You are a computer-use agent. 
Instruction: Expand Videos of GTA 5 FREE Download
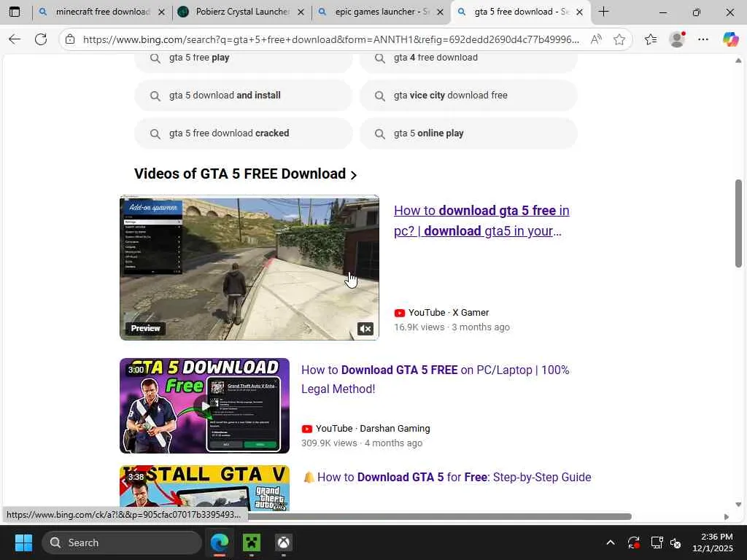pos(245,174)
